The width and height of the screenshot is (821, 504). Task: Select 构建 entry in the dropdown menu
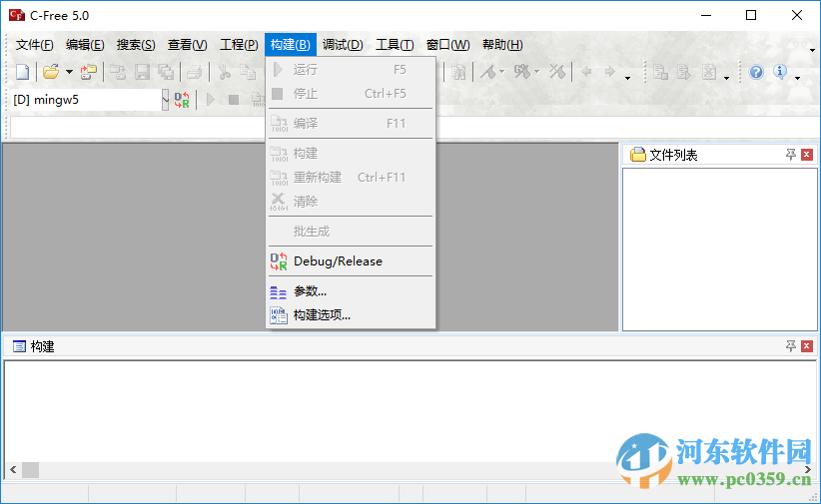click(351, 154)
